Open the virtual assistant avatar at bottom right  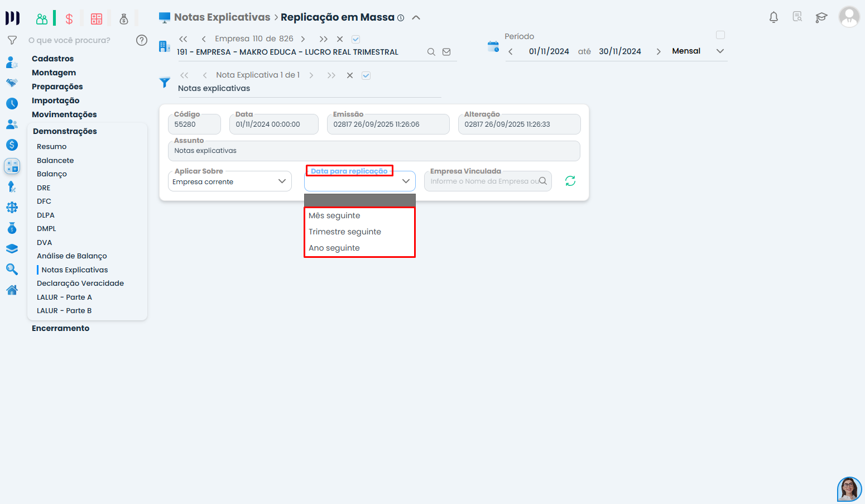click(x=849, y=489)
